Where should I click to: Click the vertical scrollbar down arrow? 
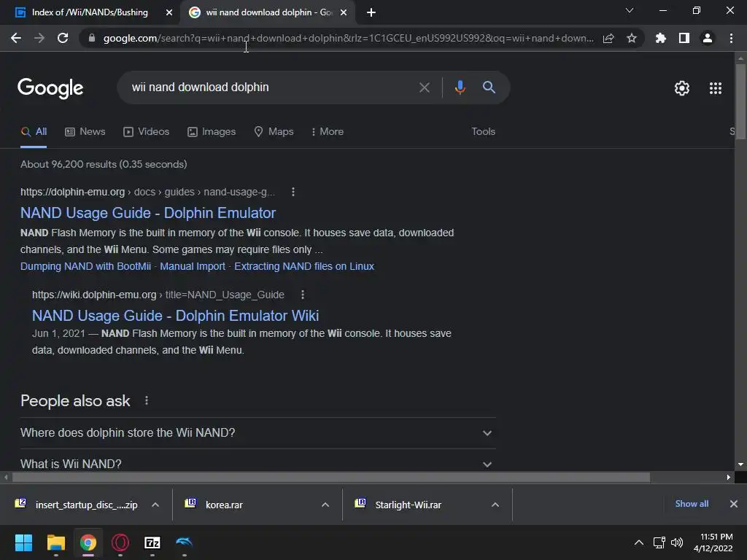(740, 464)
